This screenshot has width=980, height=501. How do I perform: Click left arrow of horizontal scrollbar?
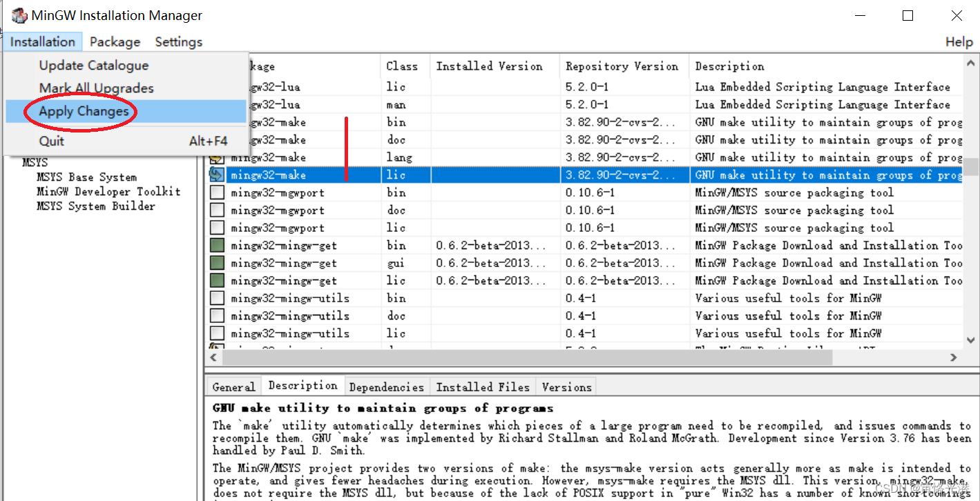point(213,357)
